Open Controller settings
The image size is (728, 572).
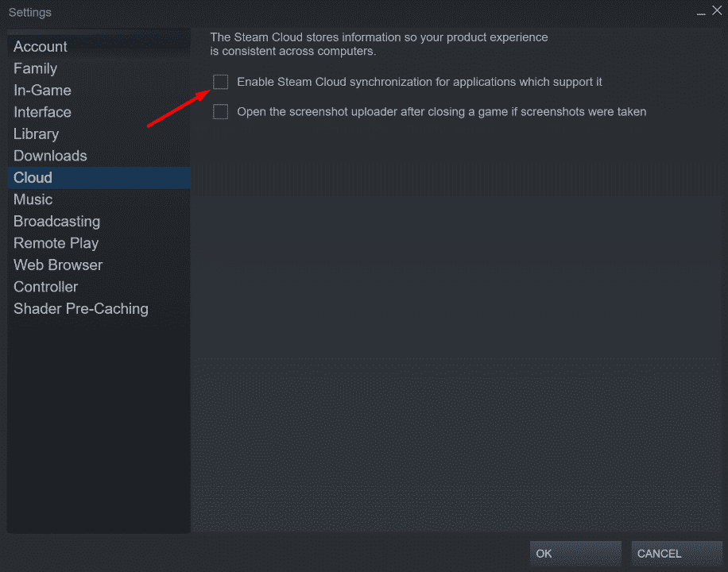[45, 287]
